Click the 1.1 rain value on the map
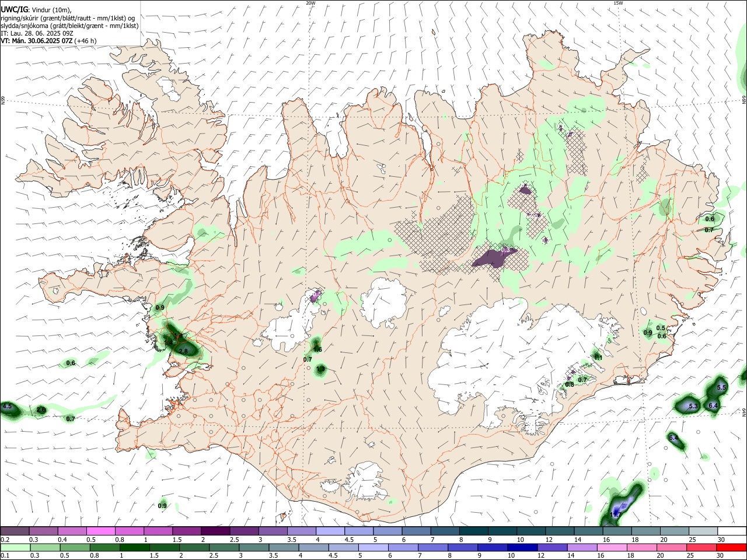This screenshot has width=747, height=560. point(598,357)
